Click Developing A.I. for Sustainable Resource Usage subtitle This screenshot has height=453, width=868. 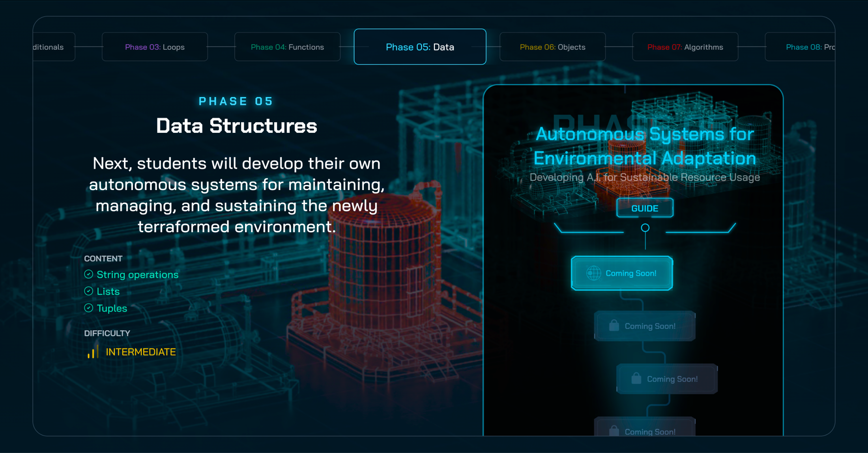coord(645,177)
